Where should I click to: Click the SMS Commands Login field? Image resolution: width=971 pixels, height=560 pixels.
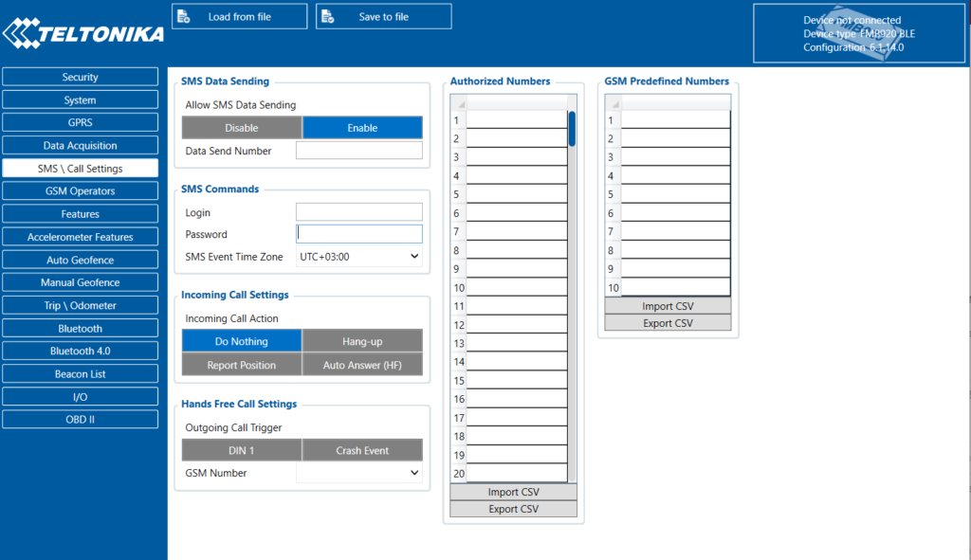click(x=359, y=211)
